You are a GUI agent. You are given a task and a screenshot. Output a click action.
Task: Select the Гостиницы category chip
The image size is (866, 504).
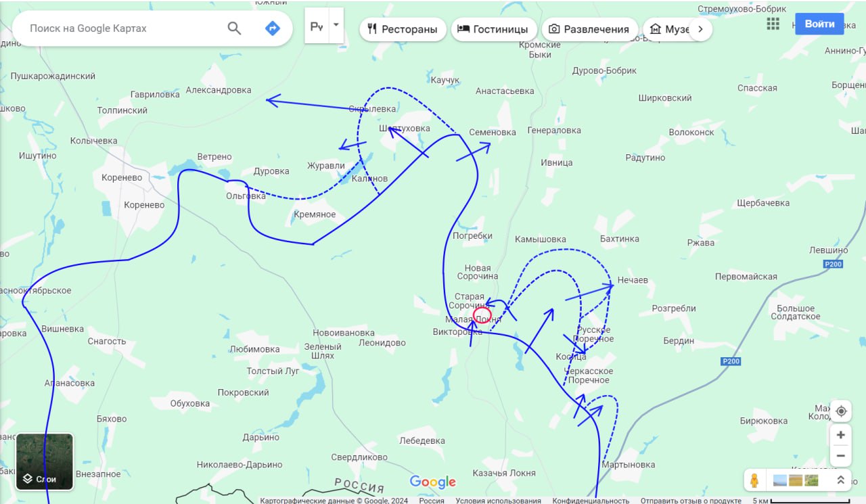tap(494, 29)
